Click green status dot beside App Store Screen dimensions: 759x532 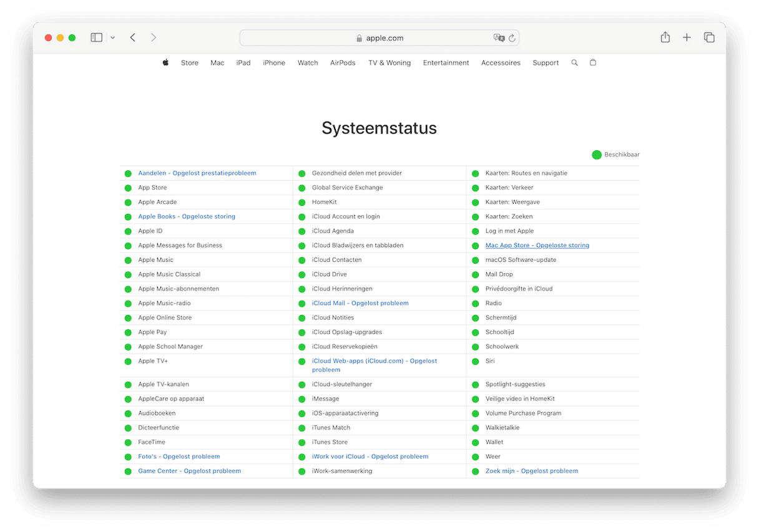[128, 188]
